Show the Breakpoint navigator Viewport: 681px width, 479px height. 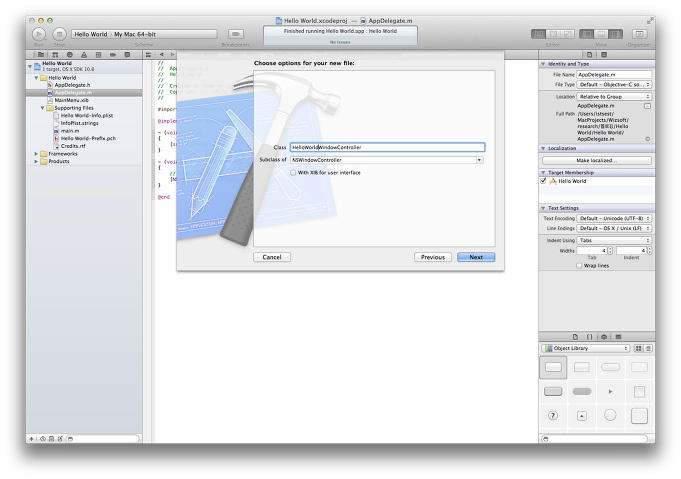coord(113,55)
